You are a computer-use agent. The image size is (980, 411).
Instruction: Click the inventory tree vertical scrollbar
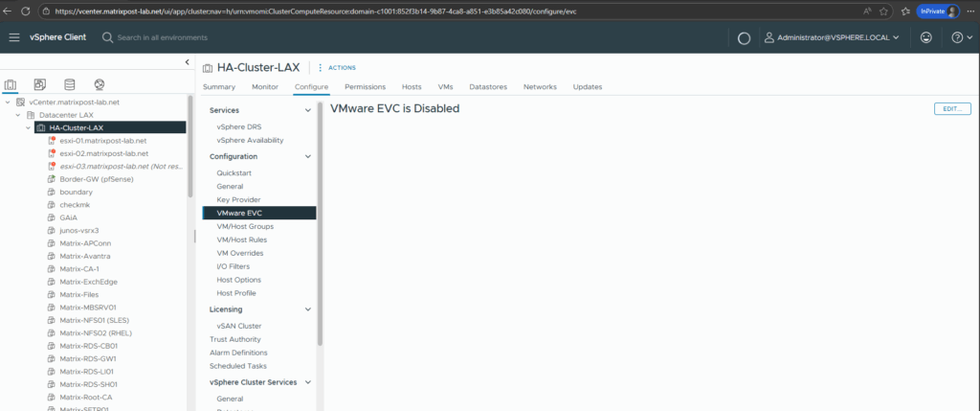point(190,147)
